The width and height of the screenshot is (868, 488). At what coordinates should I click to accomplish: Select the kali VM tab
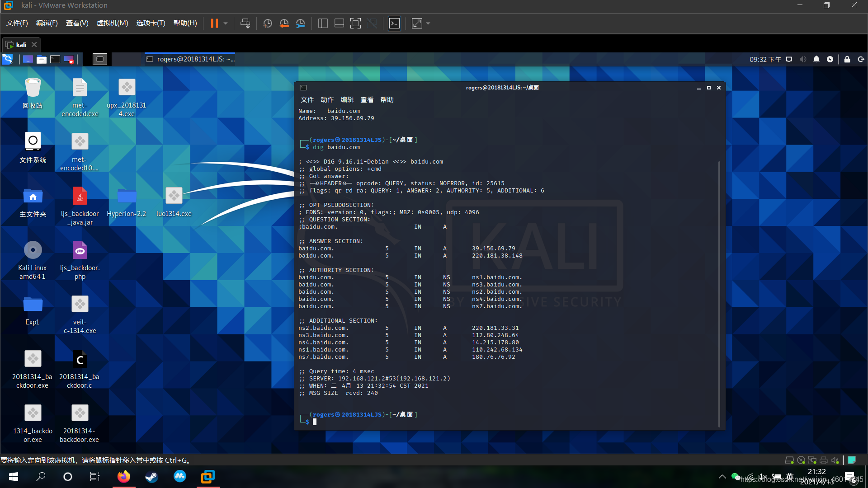click(21, 45)
